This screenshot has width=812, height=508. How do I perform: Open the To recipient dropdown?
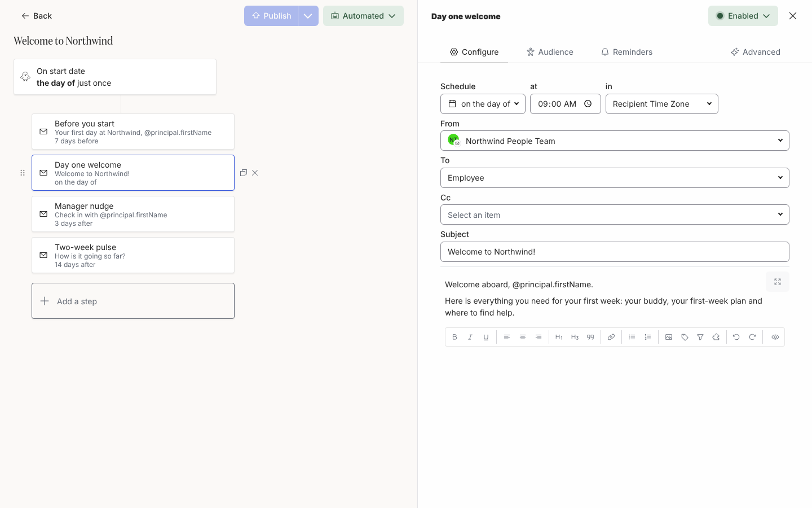coord(615,178)
